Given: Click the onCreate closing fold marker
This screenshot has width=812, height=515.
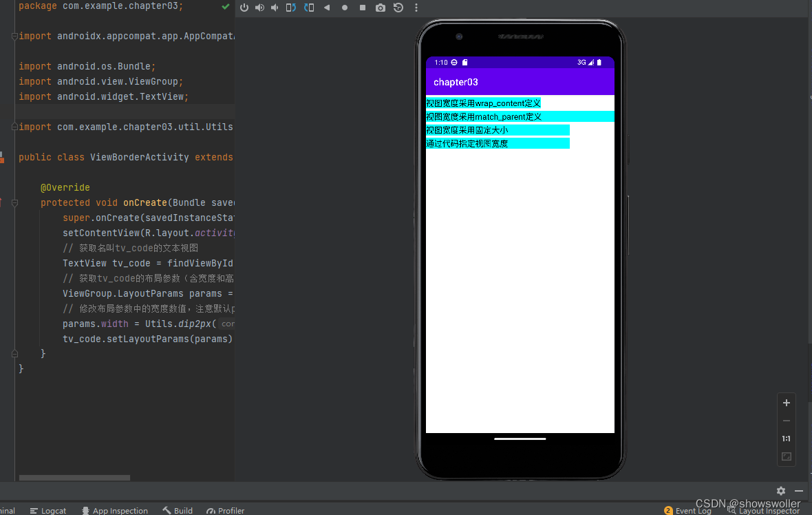Looking at the screenshot, I should pos(14,354).
